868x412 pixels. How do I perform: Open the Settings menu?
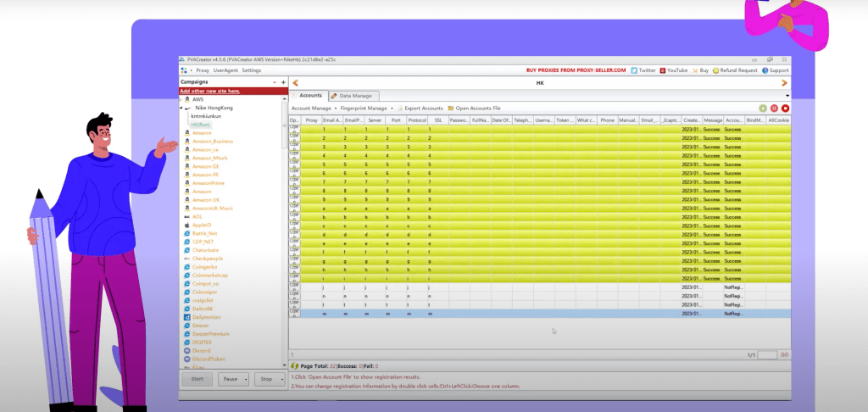coord(252,70)
